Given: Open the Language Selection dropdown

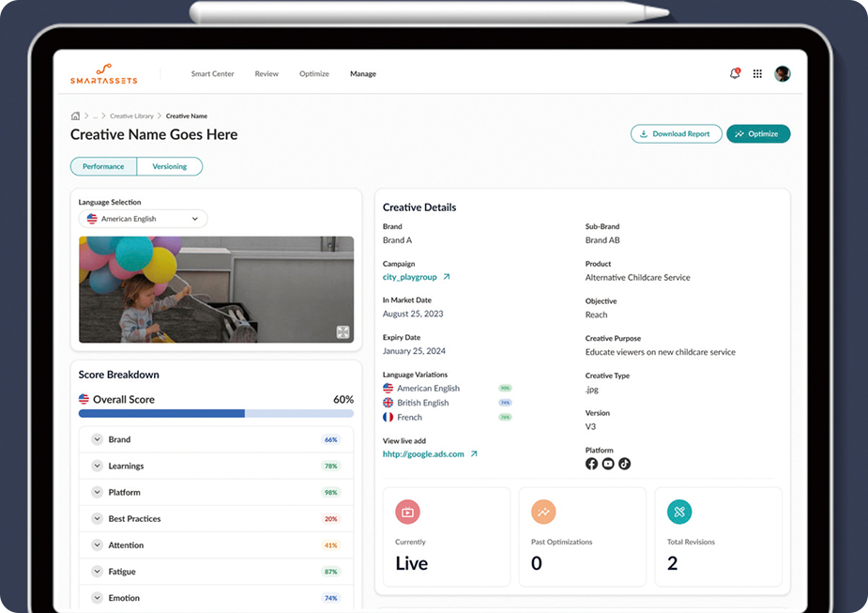Looking at the screenshot, I should point(143,219).
